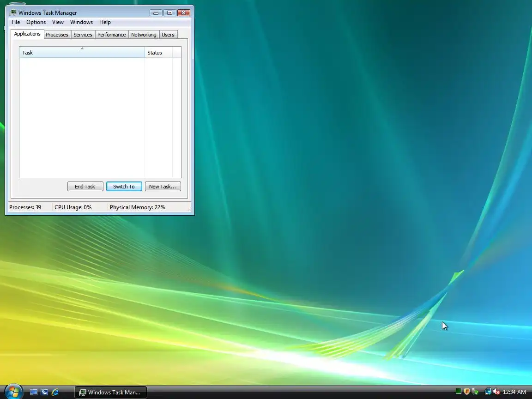Click the CPU Usage: 0% status text
This screenshot has height=399, width=532.
(x=73, y=207)
